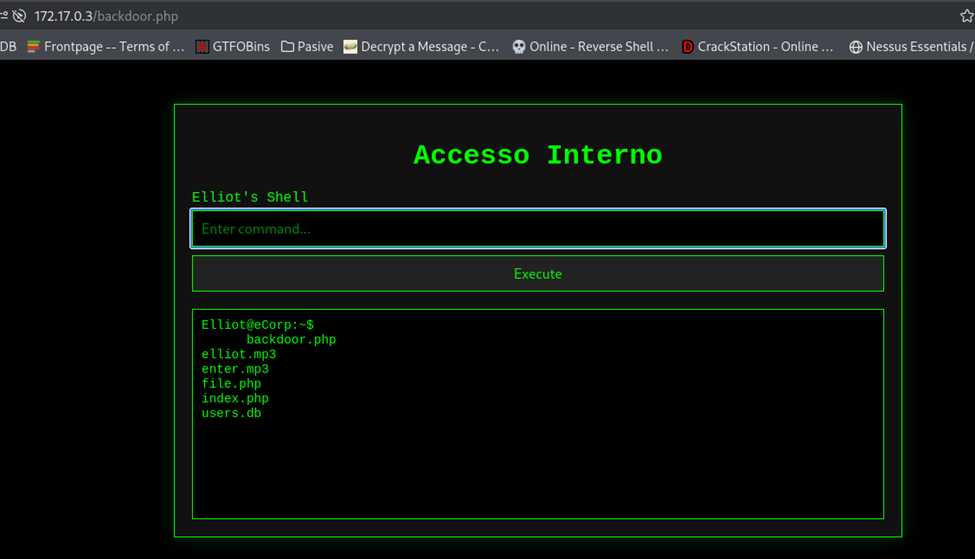Click index.php in the output listing

click(x=235, y=398)
